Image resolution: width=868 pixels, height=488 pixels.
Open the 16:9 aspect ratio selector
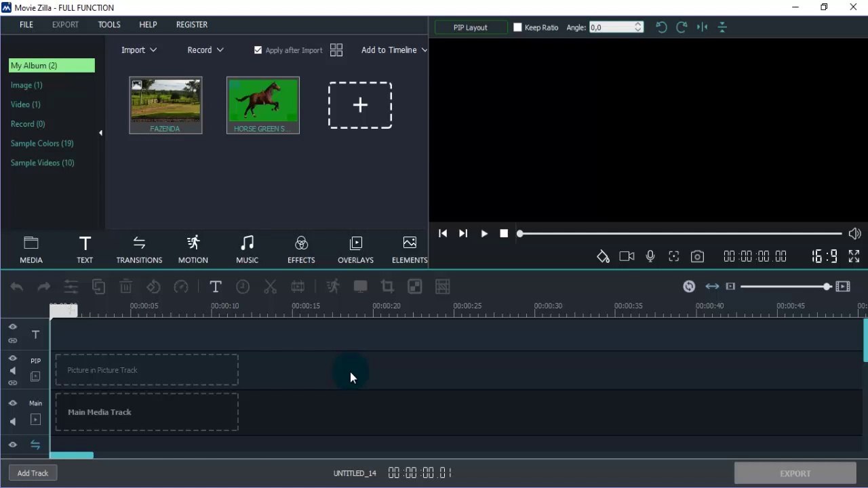(825, 256)
